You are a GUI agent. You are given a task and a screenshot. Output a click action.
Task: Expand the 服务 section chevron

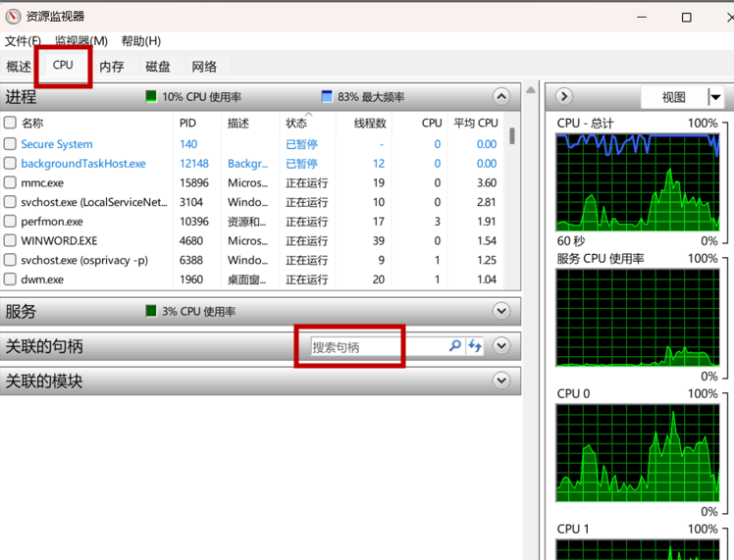[x=501, y=311]
